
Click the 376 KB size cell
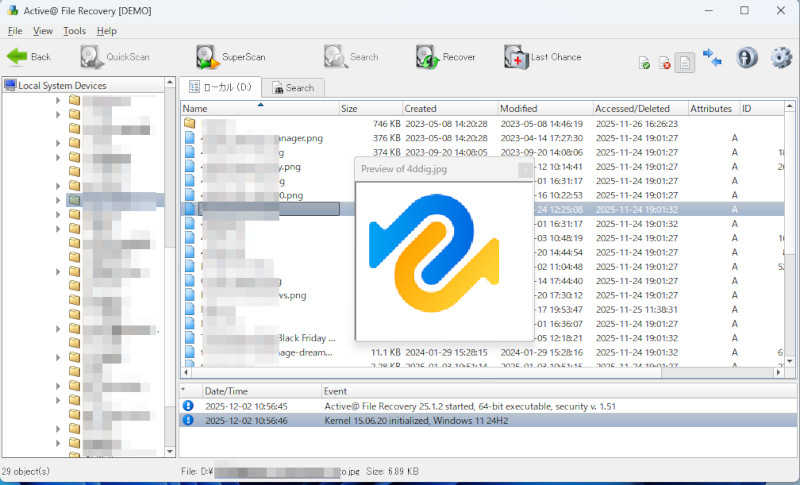coord(386,138)
